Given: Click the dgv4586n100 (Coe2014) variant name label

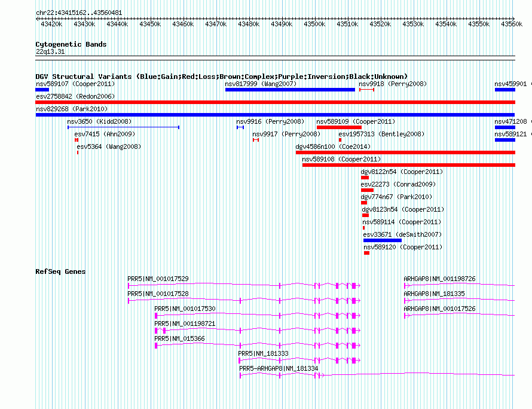Looking at the screenshot, I should pyautogui.click(x=333, y=146).
